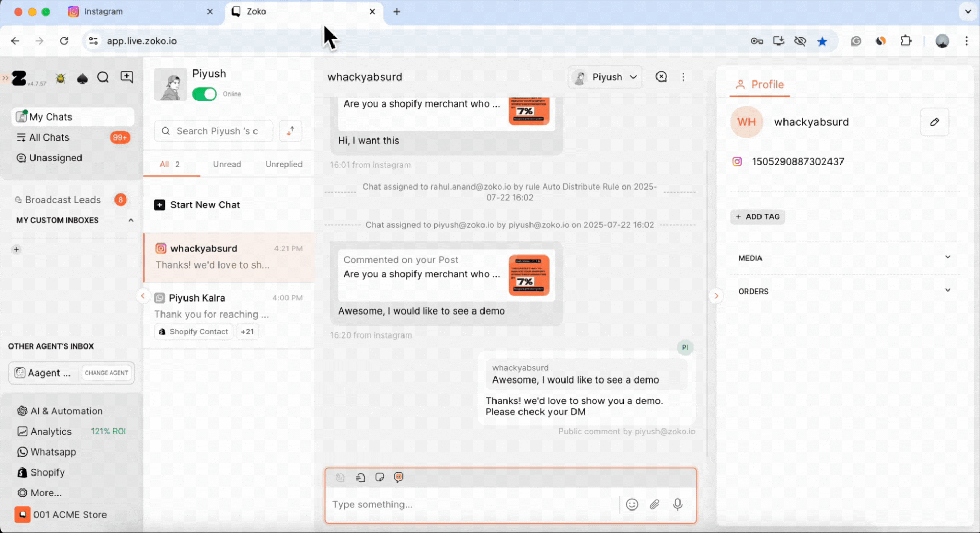Open quick replies icon in composer
This screenshot has width=980, height=533.
360,478
